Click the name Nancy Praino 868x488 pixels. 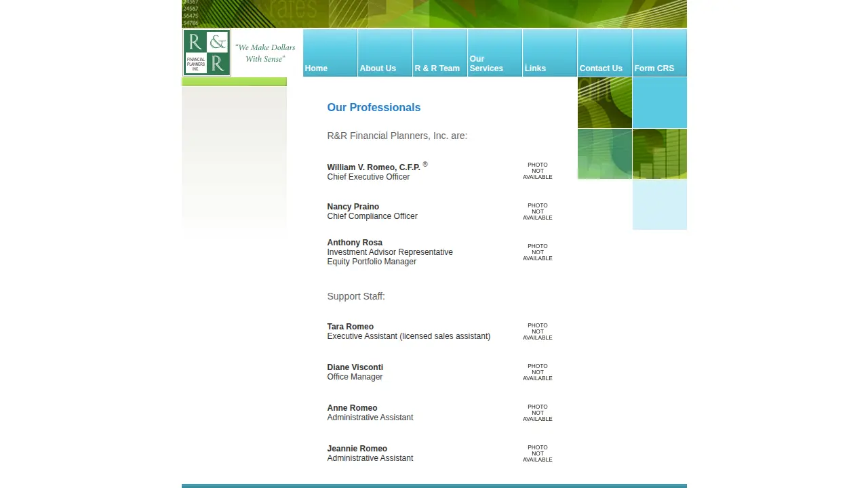[353, 207]
